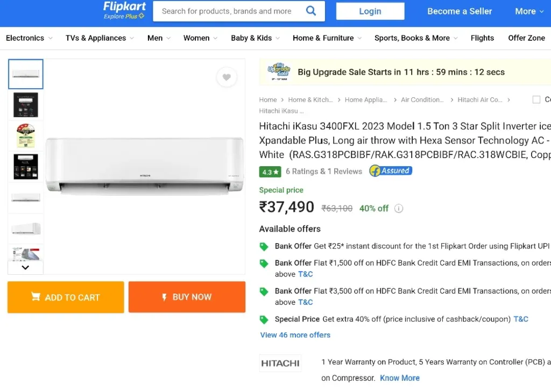Click the ADD TO CART button

[x=66, y=297]
